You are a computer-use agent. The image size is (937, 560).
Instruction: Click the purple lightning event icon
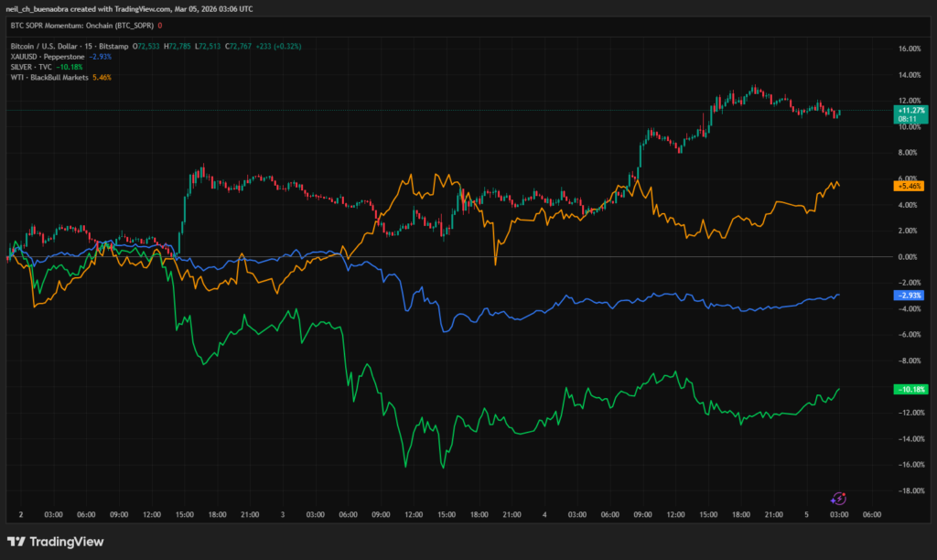(838, 499)
